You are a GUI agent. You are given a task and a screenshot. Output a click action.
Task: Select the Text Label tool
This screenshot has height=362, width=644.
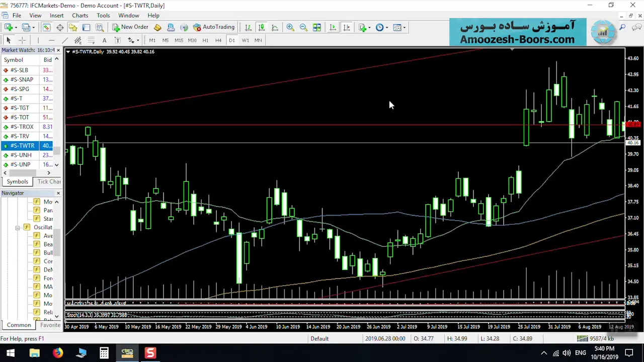(x=117, y=40)
